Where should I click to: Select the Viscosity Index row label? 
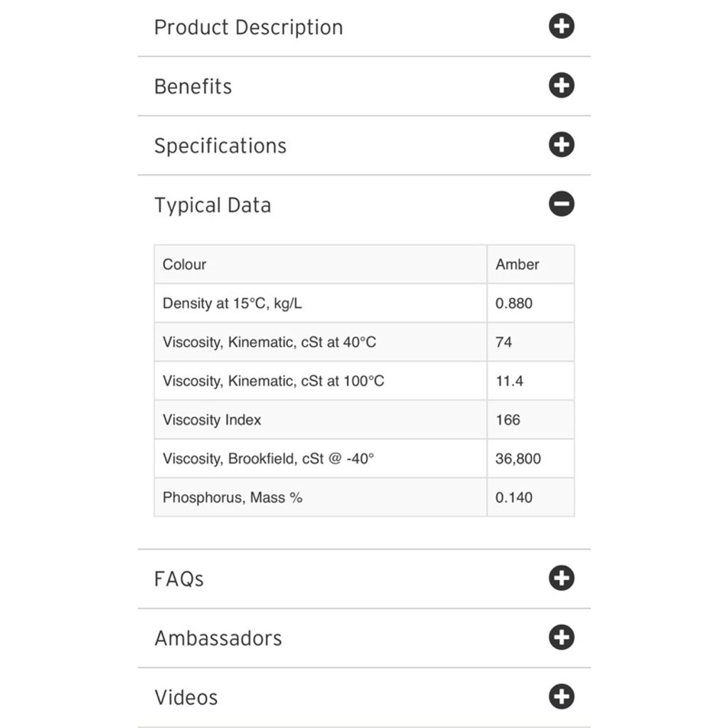click(212, 419)
